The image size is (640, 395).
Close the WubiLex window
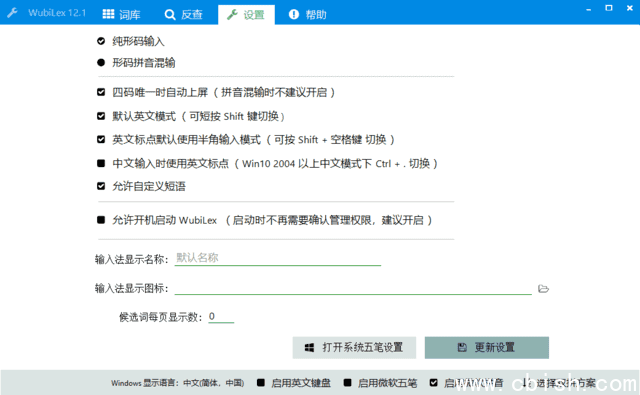pos(629,8)
